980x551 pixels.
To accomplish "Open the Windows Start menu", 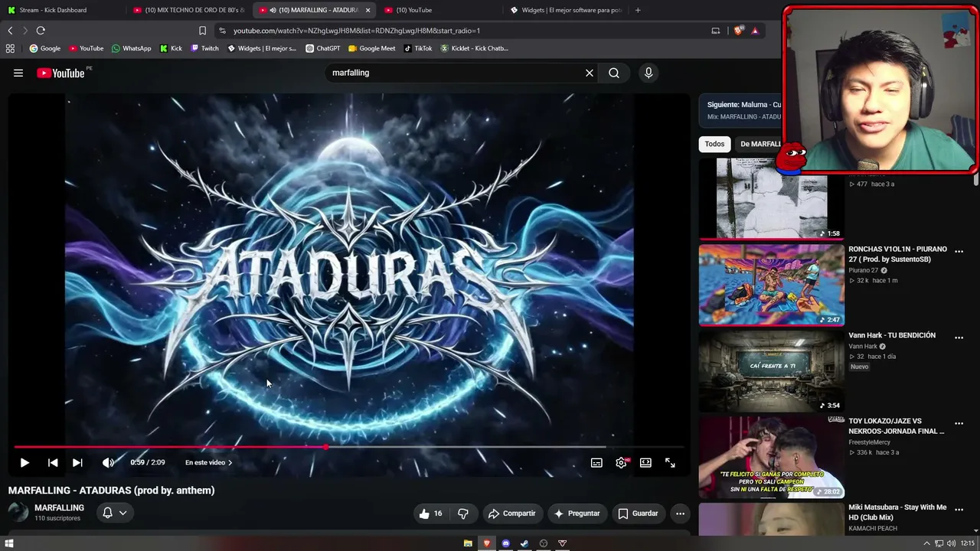I will pos(9,543).
